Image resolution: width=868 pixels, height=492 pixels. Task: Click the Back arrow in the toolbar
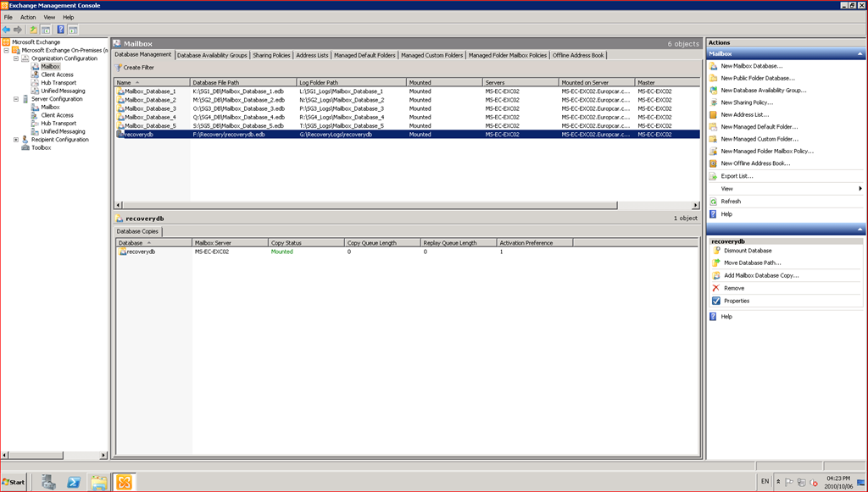[7, 30]
